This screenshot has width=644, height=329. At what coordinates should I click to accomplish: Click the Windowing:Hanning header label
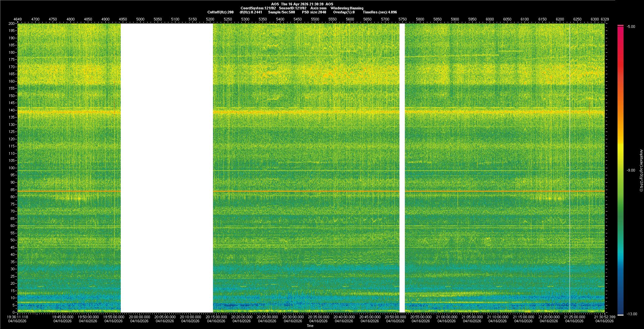click(x=347, y=8)
